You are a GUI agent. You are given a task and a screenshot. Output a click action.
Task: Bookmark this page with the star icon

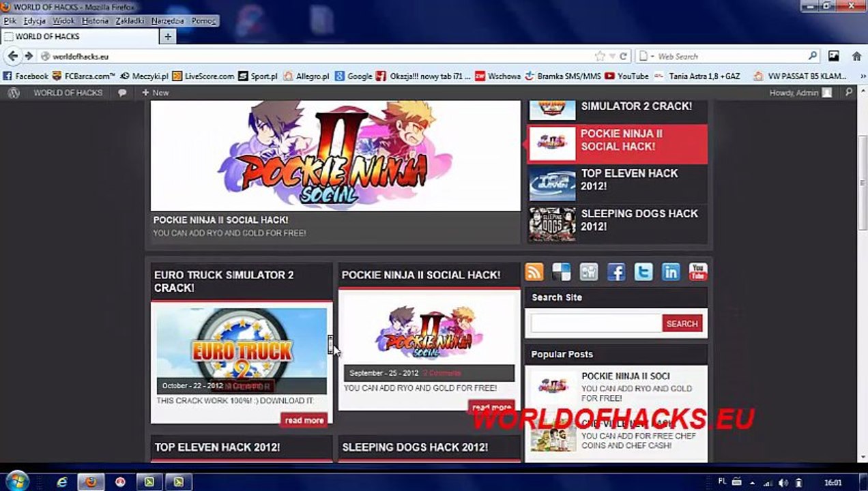pyautogui.click(x=600, y=56)
